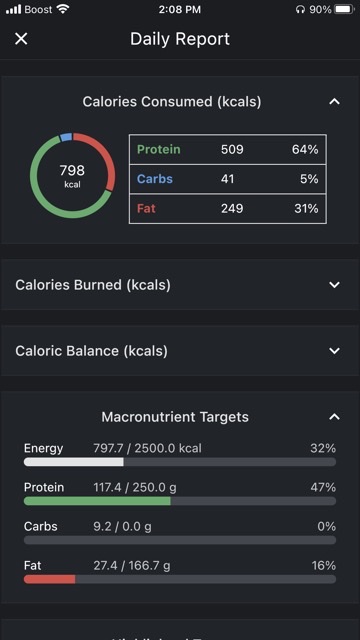Tap the headphones status icon
Image resolution: width=360 pixels, height=640 pixels.
[300, 9]
